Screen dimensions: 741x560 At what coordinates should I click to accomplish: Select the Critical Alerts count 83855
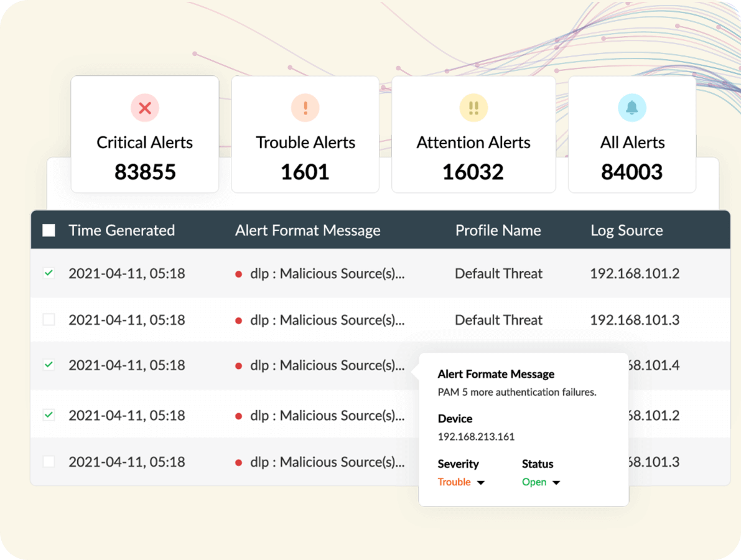click(x=144, y=172)
